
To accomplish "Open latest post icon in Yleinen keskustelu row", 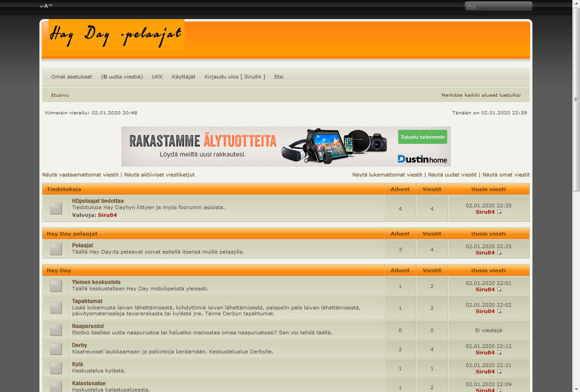I will (499, 290).
